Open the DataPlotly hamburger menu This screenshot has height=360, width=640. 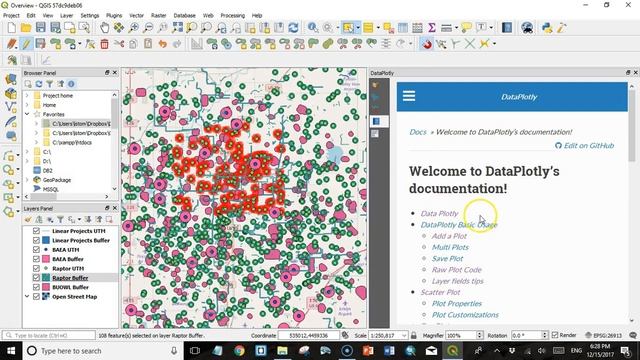(409, 96)
